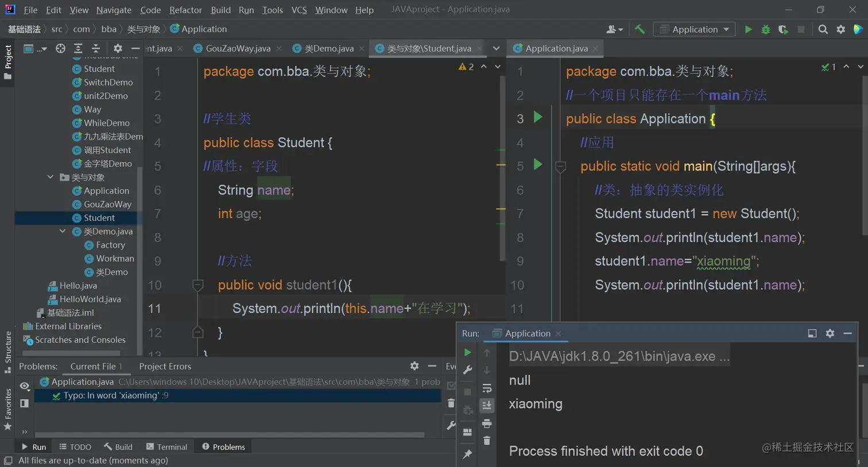Screen dimensions: 868x467
Task: Switch to 类Demo.java editor tab
Action: 329,49
